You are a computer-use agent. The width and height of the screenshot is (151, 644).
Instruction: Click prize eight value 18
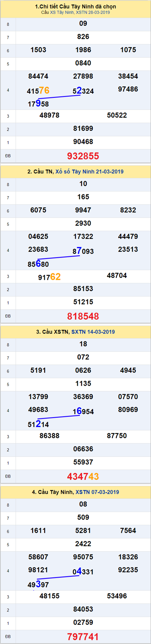[83, 344]
